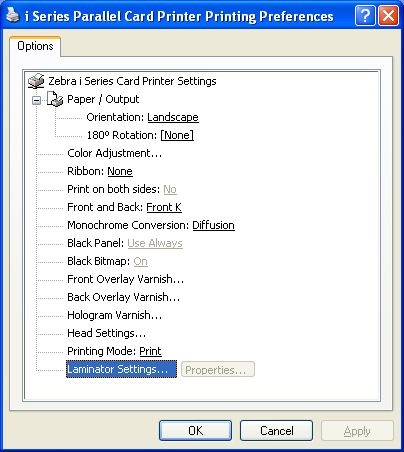This screenshot has width=404, height=452.
Task: Select the Printing Mode label
Action: [102, 351]
